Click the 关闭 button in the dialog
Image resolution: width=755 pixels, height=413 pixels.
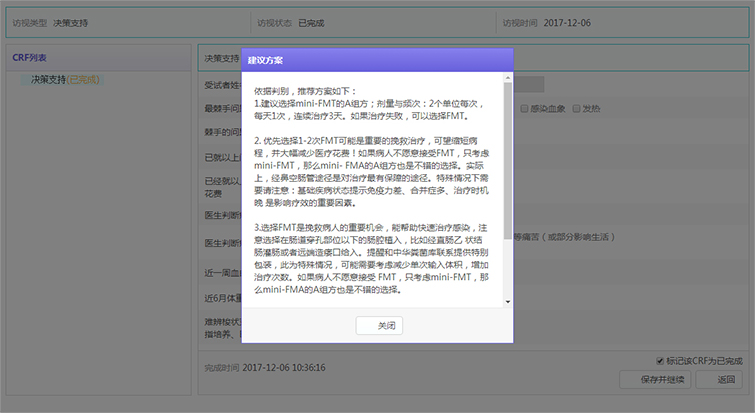(379, 326)
